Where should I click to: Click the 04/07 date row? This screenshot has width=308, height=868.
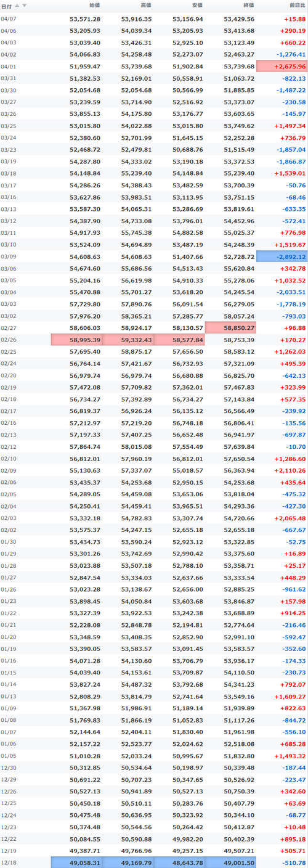(x=154, y=19)
